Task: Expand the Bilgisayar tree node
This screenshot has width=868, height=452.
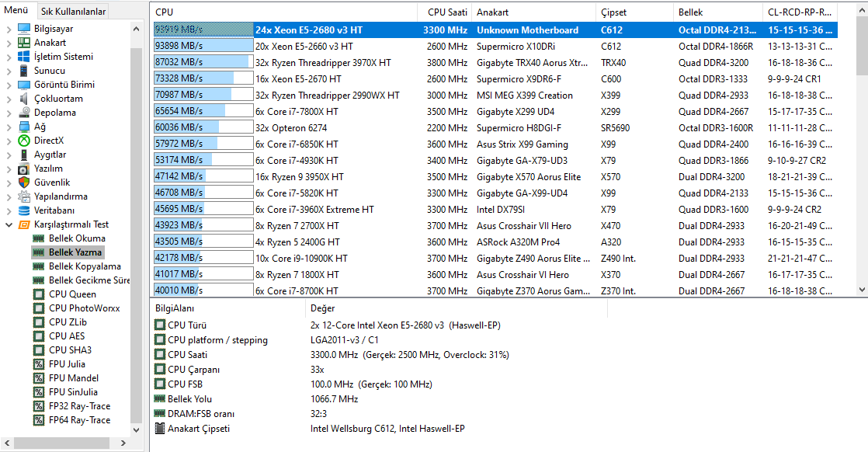Action: [x=9, y=29]
